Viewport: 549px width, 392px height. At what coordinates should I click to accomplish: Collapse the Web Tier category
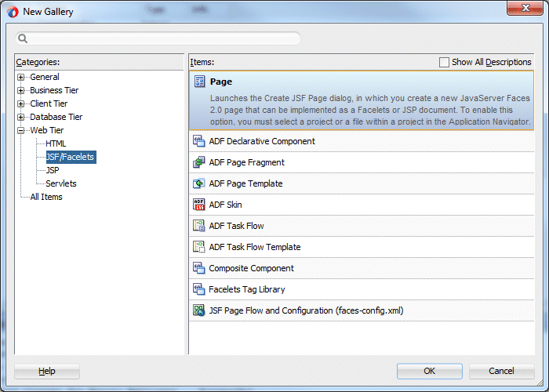21,130
